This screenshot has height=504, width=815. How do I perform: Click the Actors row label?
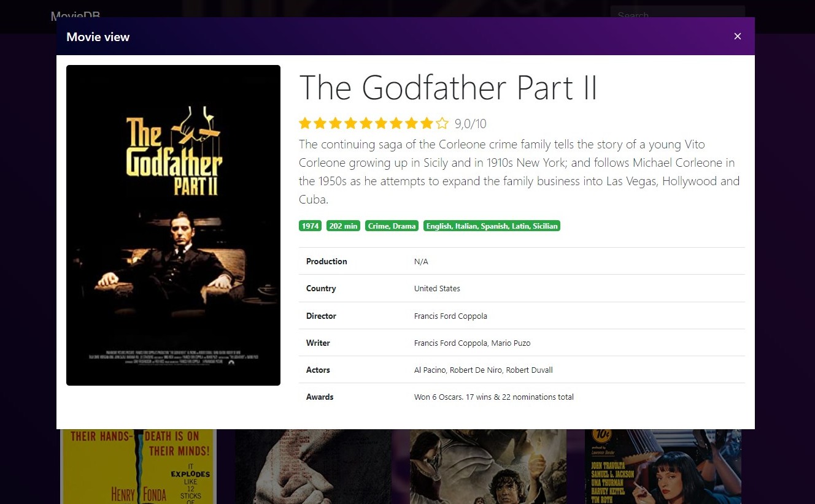coord(318,370)
